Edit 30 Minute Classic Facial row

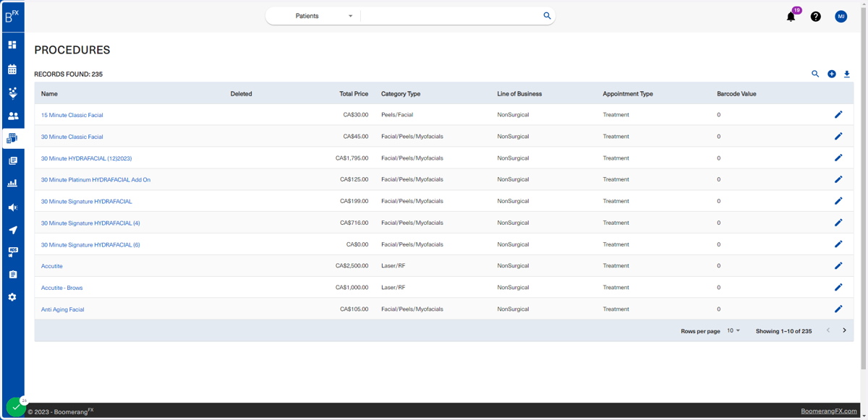coord(838,136)
